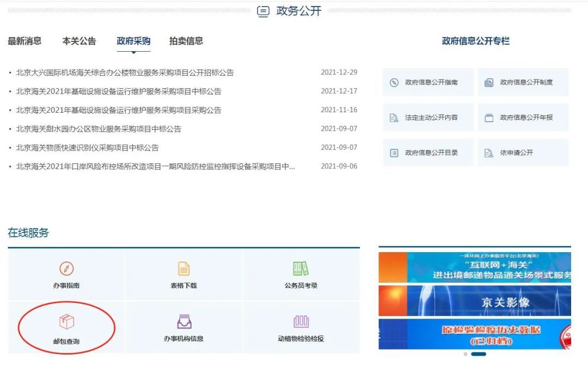Screen dimensions: 588x378
Task: Click the 在线服务 section heading
Action: [x=28, y=233]
